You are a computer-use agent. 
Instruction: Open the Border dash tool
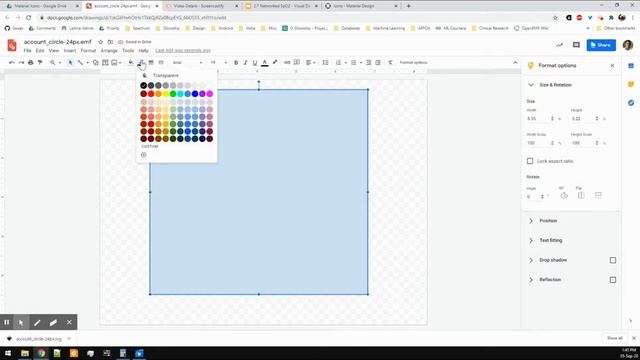[161, 62]
